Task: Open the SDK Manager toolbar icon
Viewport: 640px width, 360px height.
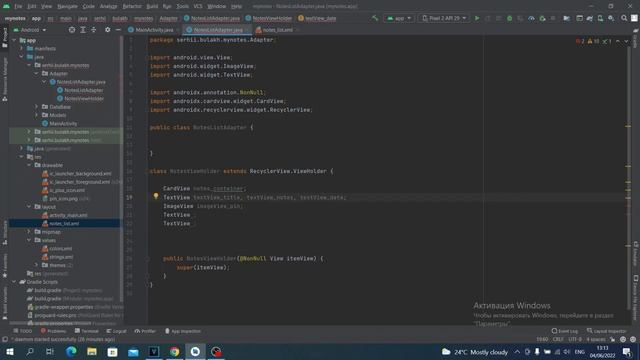Action: point(611,18)
